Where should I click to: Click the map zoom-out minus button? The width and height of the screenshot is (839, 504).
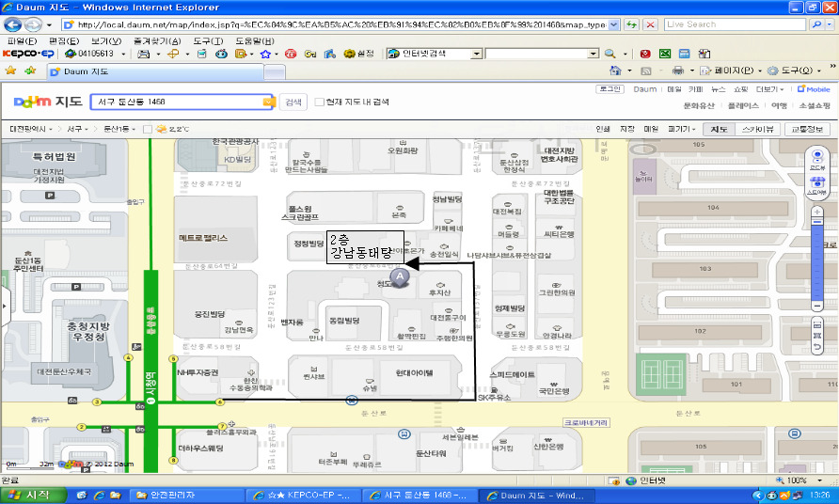(816, 306)
